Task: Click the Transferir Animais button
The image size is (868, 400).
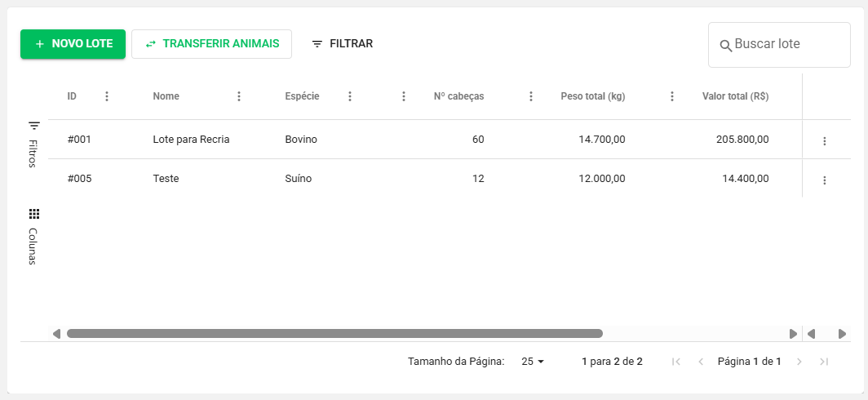Action: (211, 44)
